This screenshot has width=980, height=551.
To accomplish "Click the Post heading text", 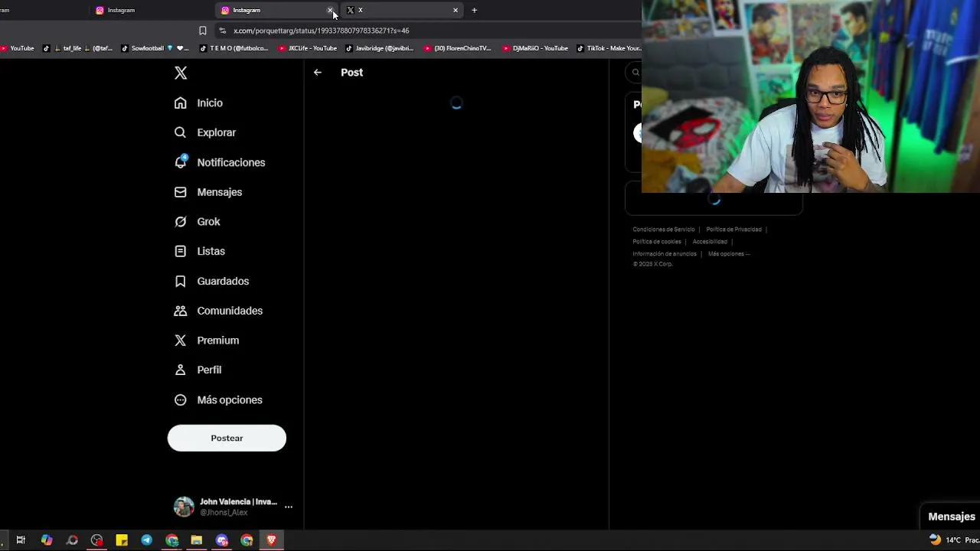I will [x=352, y=72].
